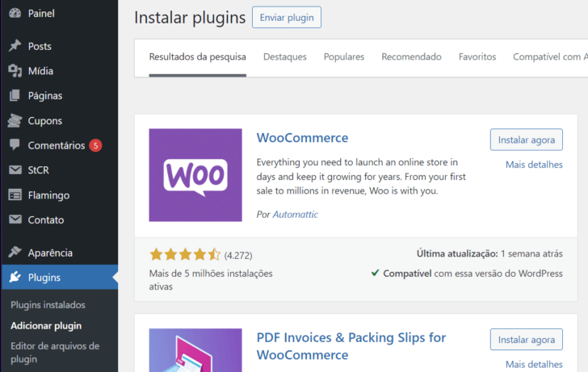The height and width of the screenshot is (372, 588).
Task: Open the Automattic author link
Action: [295, 215]
